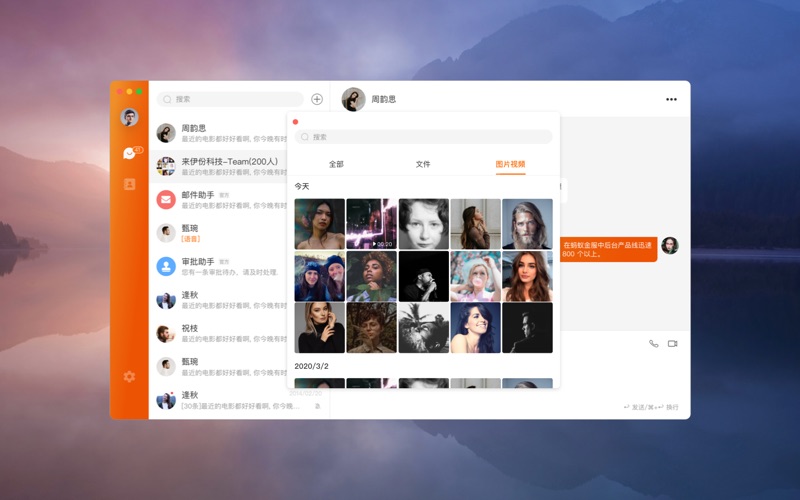The width and height of the screenshot is (800, 500).
Task: Open the woman blowing bubble gum photo
Action: (475, 276)
